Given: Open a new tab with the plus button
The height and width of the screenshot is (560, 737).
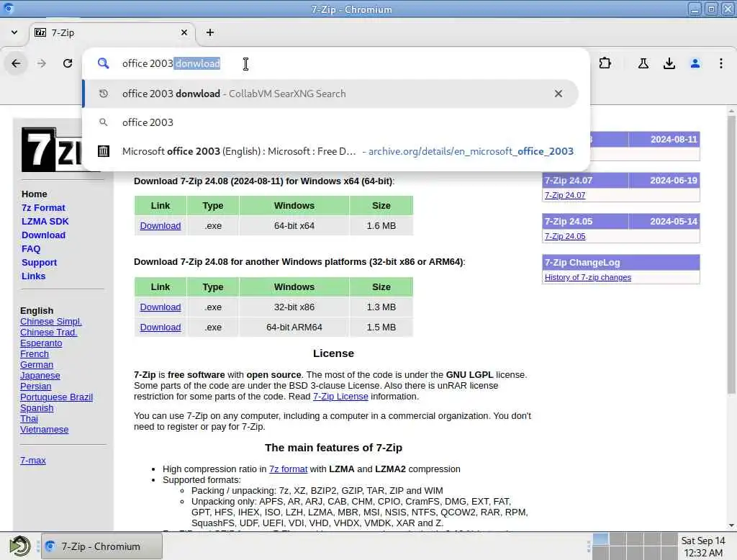Looking at the screenshot, I should [x=210, y=32].
